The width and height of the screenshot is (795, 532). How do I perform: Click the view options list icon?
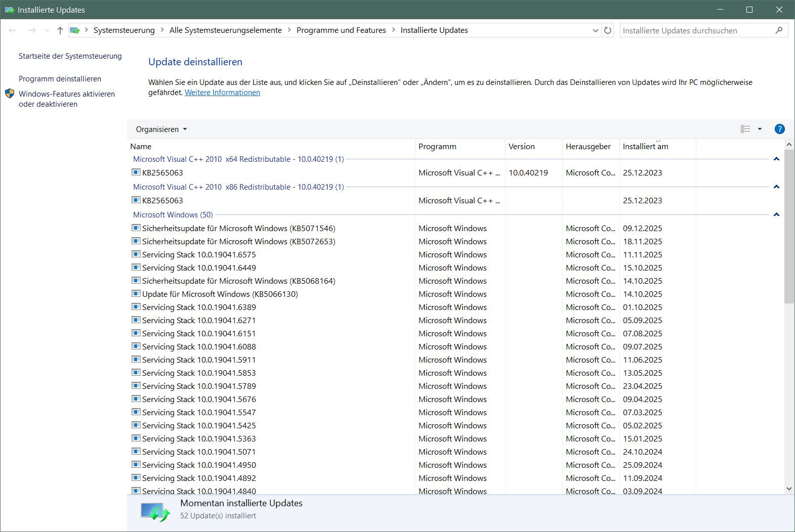pos(745,129)
